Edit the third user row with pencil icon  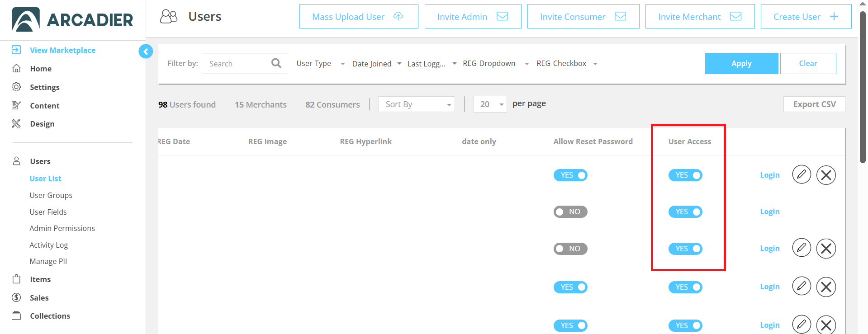(x=802, y=248)
